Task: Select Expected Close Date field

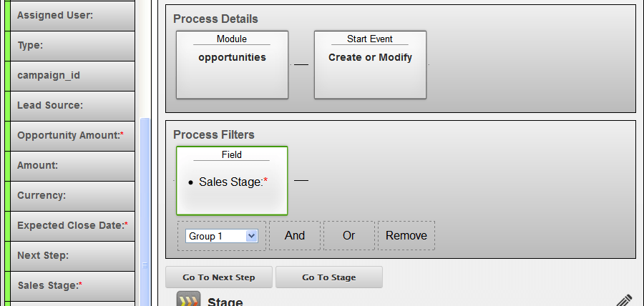Action: tap(72, 226)
